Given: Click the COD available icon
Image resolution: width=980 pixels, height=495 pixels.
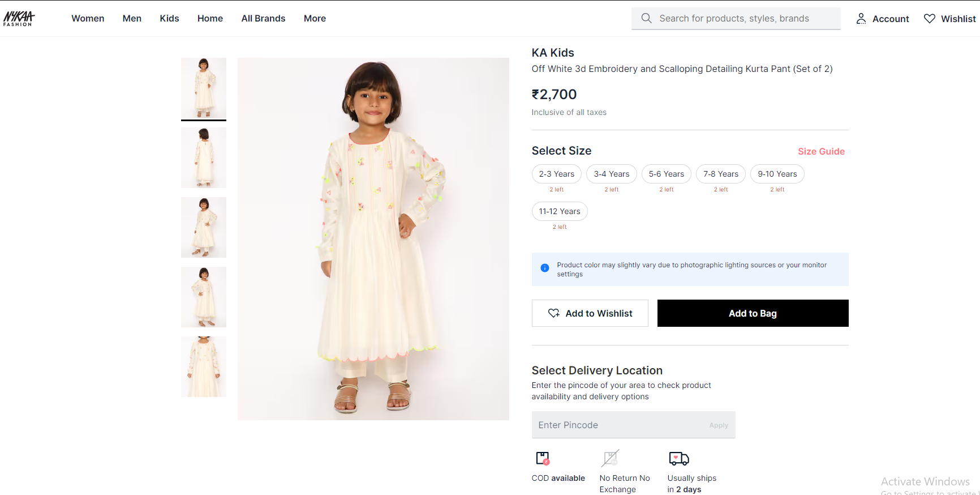Looking at the screenshot, I should pyautogui.click(x=543, y=458).
